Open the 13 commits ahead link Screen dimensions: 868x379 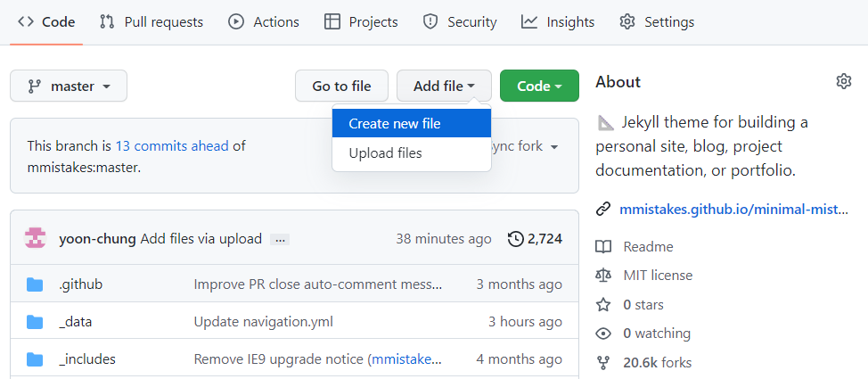172,146
